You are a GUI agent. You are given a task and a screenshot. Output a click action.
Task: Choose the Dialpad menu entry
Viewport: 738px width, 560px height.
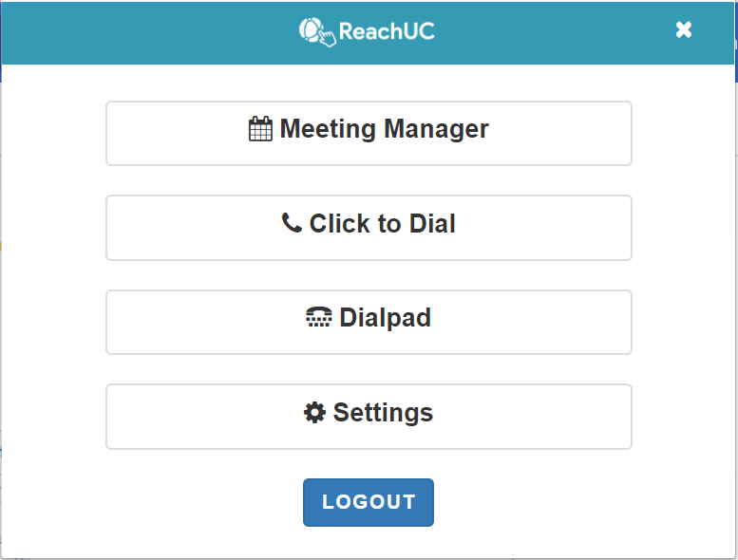(369, 322)
